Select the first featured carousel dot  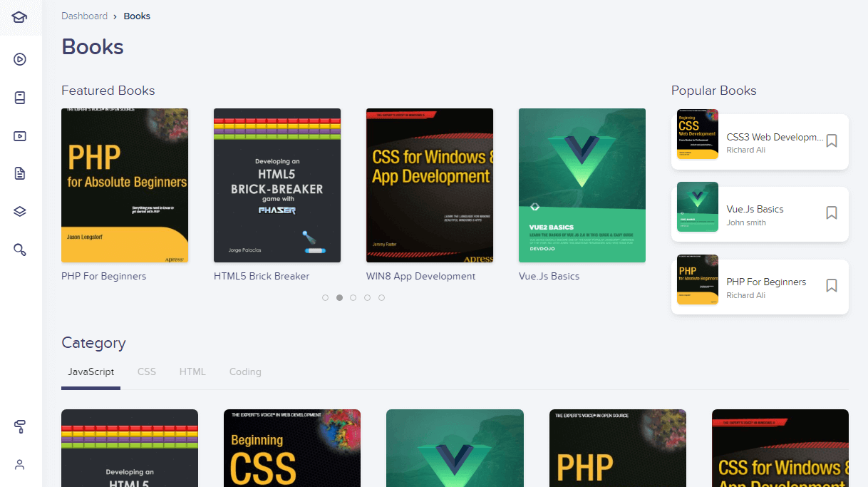pos(325,297)
